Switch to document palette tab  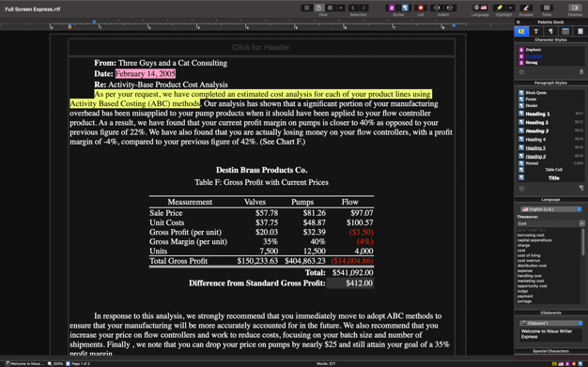(580, 32)
